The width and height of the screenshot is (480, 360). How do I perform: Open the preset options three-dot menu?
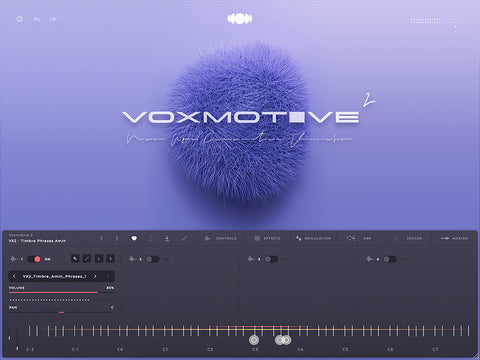click(150, 238)
